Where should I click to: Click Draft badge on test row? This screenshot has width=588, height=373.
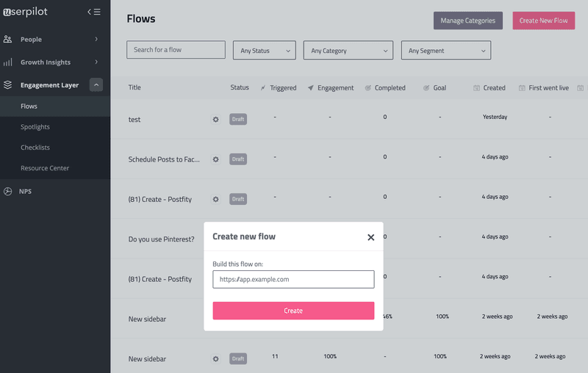click(238, 119)
